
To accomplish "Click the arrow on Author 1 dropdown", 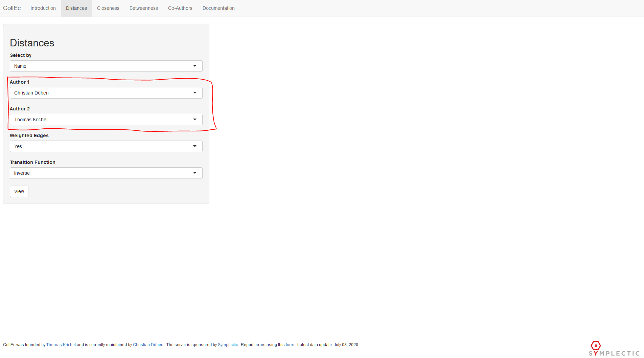I will tap(195, 93).
